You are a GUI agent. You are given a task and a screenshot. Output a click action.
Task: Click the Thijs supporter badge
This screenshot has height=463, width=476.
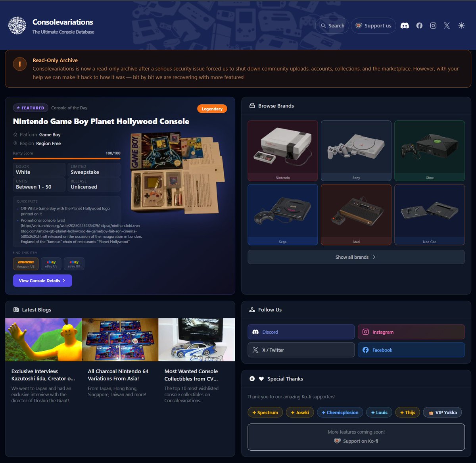tap(407, 413)
